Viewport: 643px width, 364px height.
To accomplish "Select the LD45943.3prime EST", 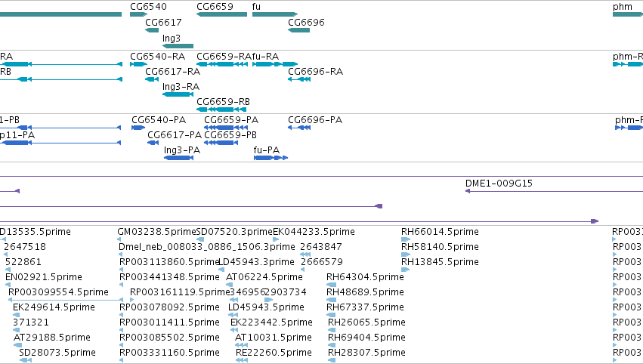I will 221,270.
